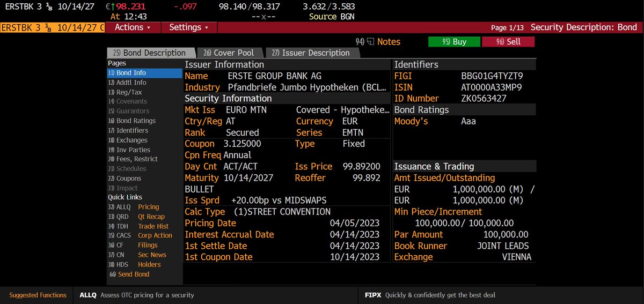Click the ISIN value AT0000A33MP9

point(491,87)
